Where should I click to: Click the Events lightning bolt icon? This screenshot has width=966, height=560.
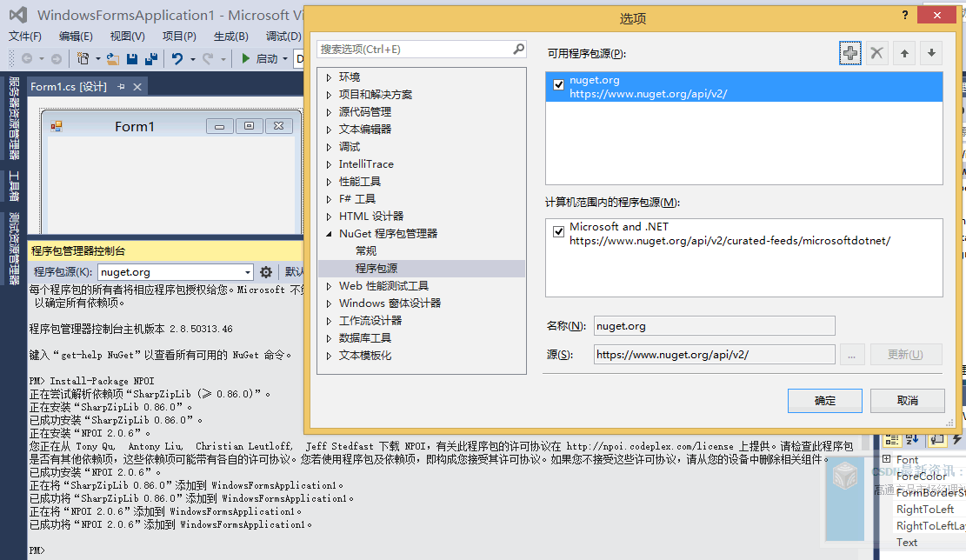click(x=956, y=439)
